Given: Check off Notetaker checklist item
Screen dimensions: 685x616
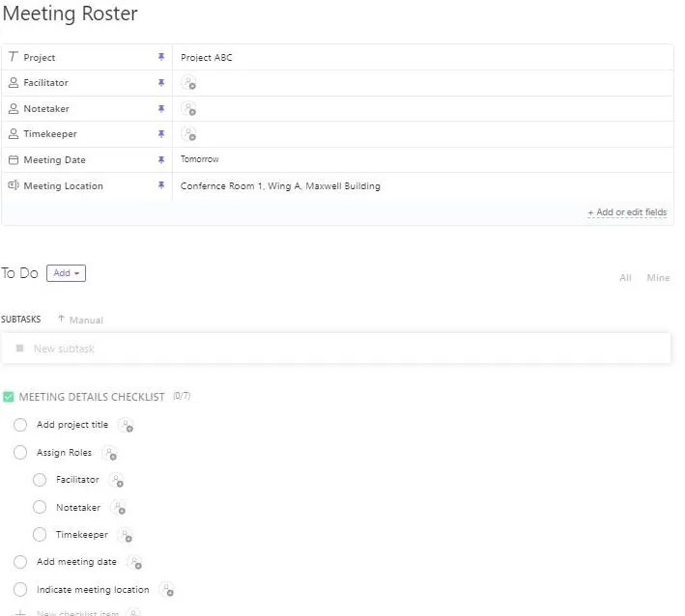Looking at the screenshot, I should [40, 507].
